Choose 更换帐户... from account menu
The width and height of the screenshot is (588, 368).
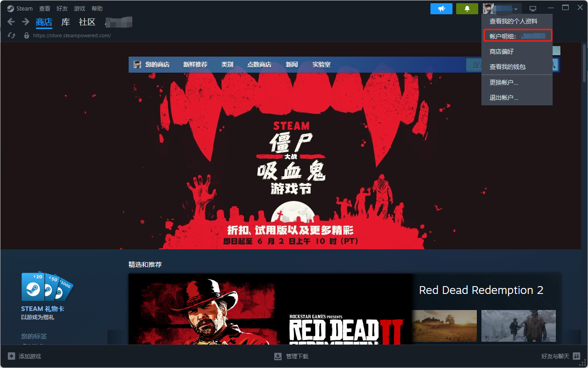pos(517,82)
